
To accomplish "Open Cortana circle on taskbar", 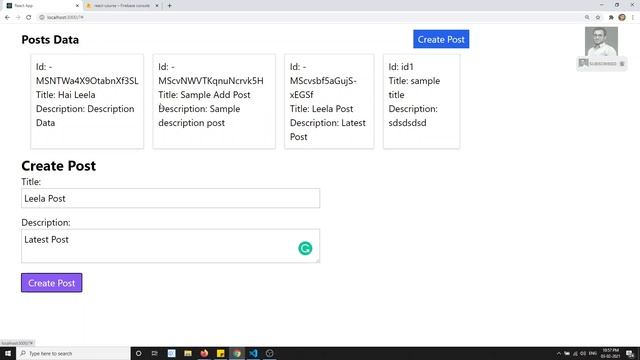I will [x=138, y=353].
